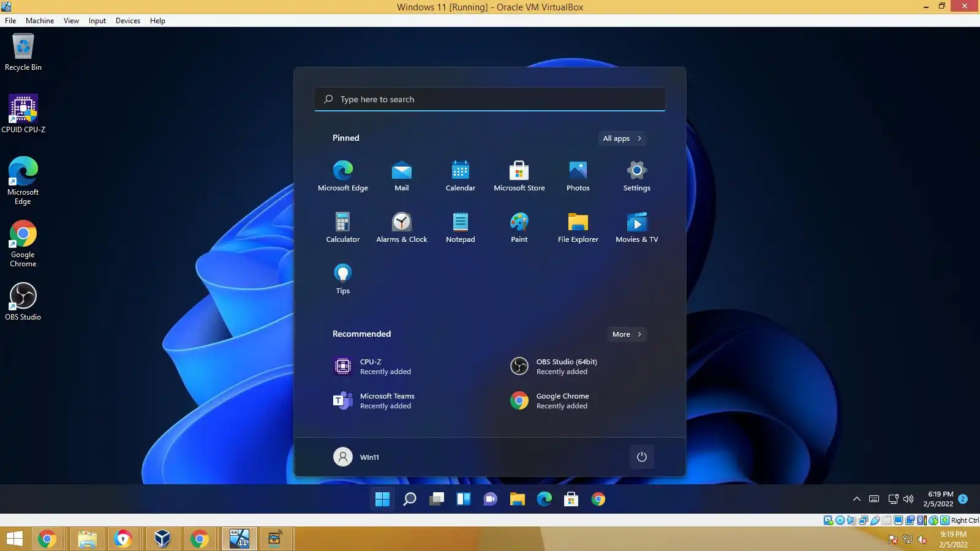This screenshot has width=980, height=551.
Task: Select the Recycle Bin desktop icon
Action: click(23, 53)
